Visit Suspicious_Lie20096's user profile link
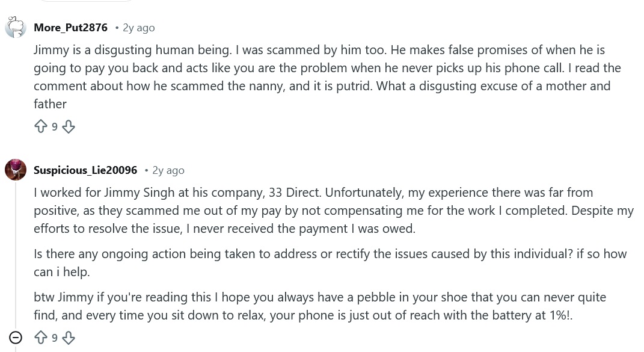Screen dimensions: 644x352 coord(85,170)
